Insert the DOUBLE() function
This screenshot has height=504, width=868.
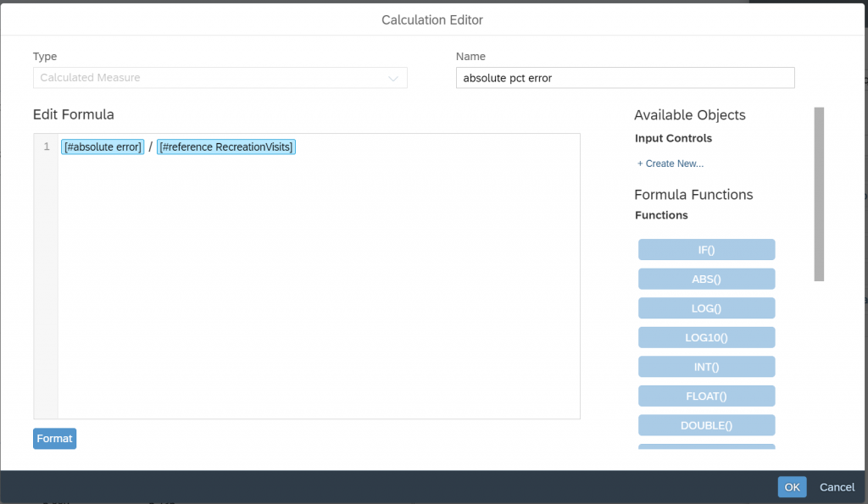tap(706, 425)
